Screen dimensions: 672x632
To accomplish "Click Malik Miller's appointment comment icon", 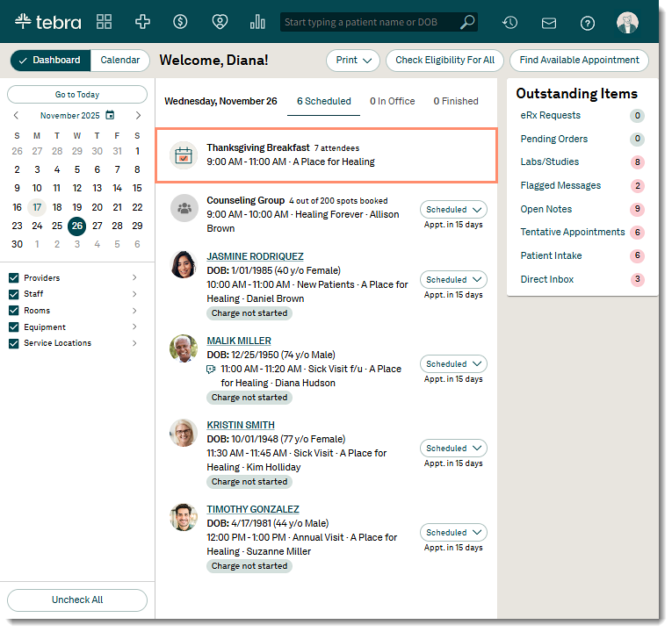I will [x=211, y=369].
